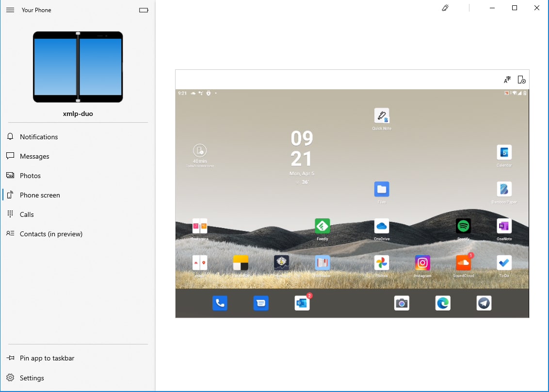Launch Feedly on the phone
549x392 pixels.
(x=322, y=229)
